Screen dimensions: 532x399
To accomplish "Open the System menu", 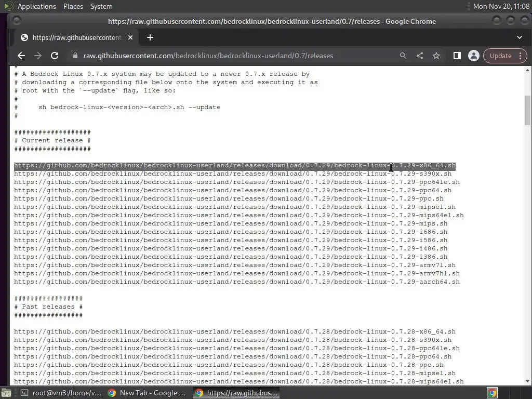I will click(101, 6).
